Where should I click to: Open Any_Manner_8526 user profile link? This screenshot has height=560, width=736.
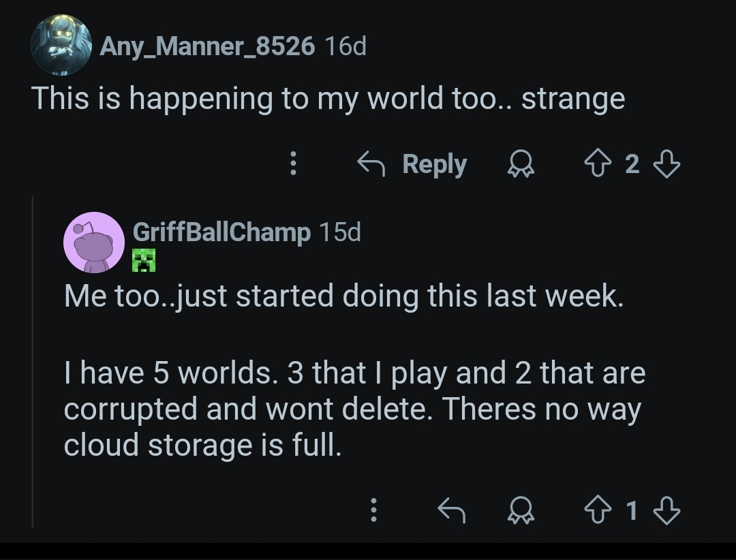tap(207, 46)
